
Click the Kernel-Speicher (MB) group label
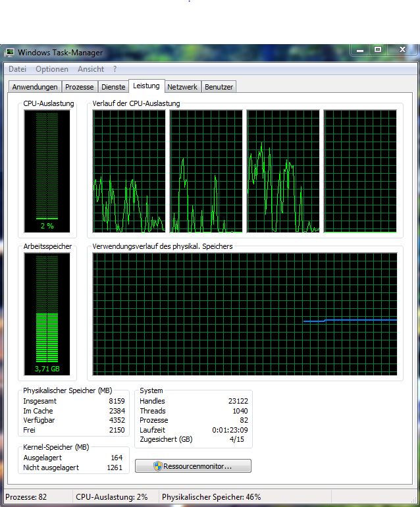point(56,447)
